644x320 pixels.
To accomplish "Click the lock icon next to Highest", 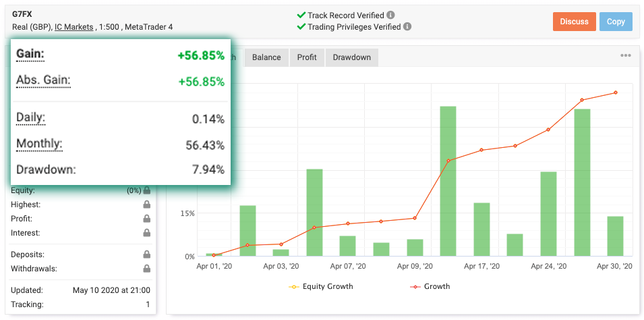I will click(x=146, y=205).
